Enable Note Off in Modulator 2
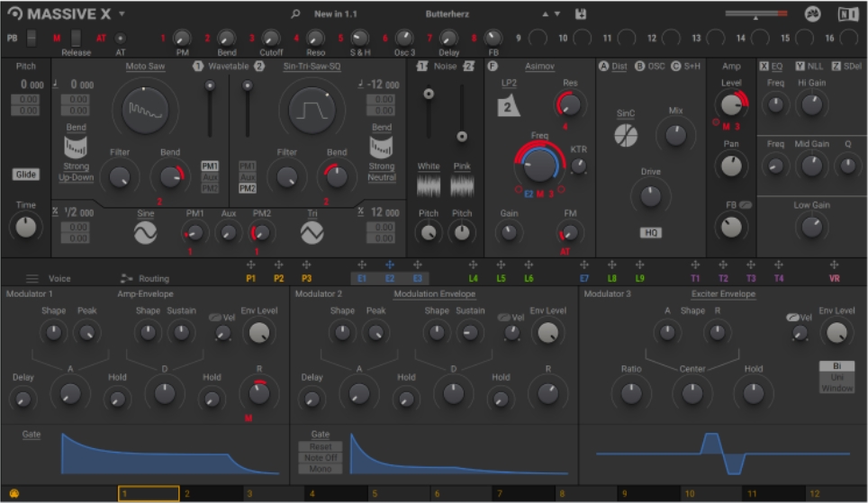868x503 pixels. tap(321, 458)
